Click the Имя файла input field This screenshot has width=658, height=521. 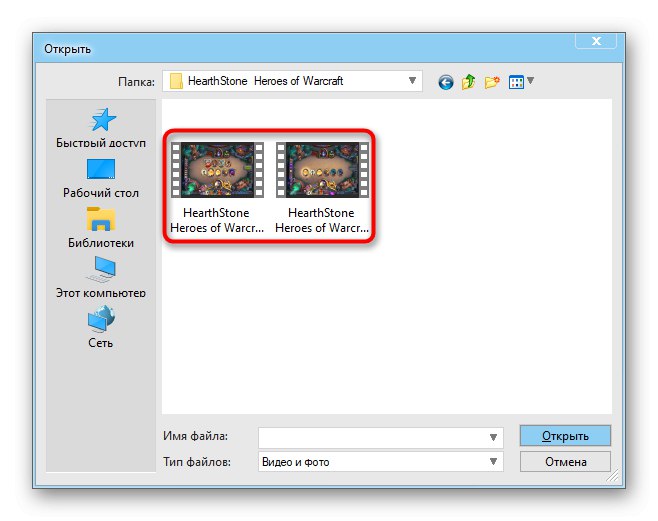[x=381, y=438]
